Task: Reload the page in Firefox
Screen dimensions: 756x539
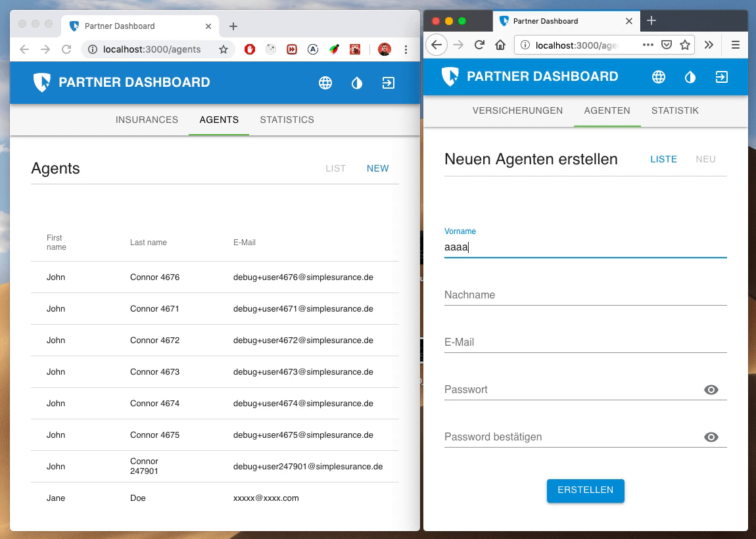Action: 479,45
